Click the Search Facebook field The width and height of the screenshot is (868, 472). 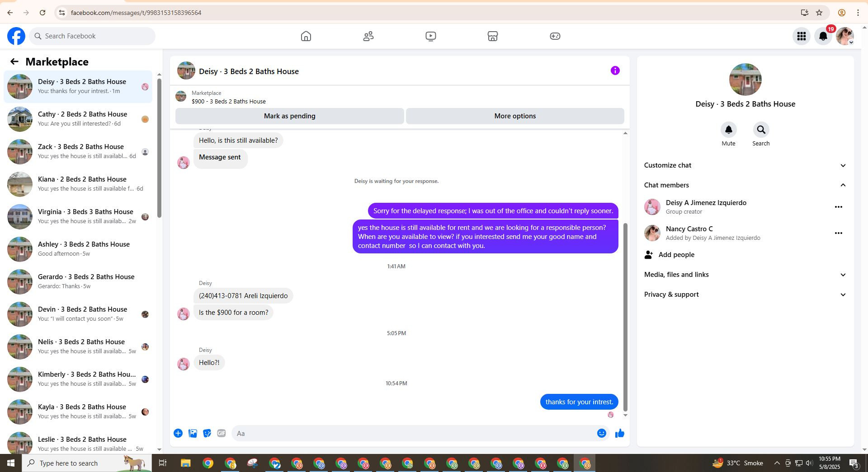point(92,36)
